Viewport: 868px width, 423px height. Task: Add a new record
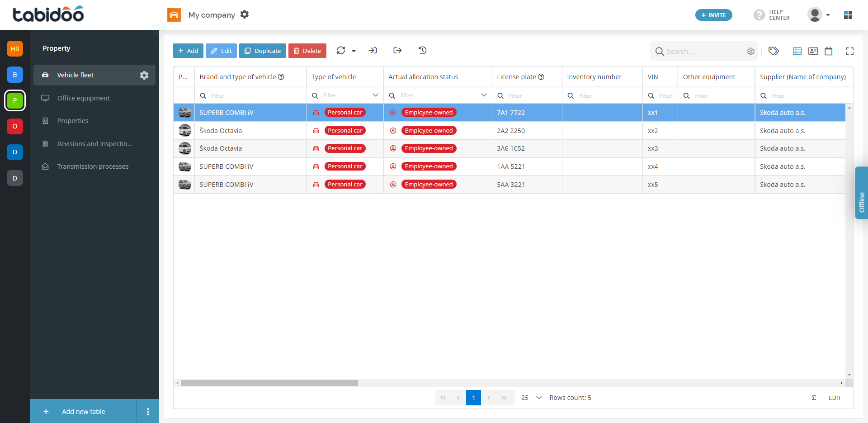click(x=188, y=51)
